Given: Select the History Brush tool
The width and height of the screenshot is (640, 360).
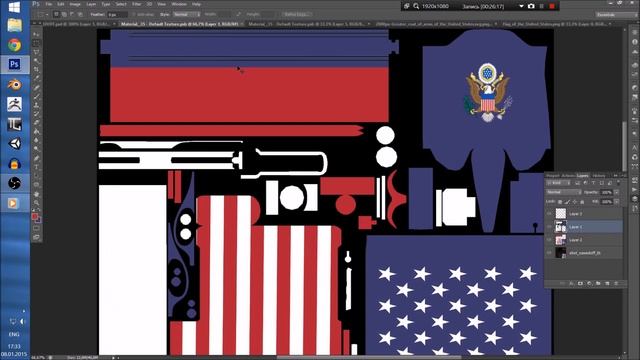Looking at the screenshot, I should pos(36,114).
